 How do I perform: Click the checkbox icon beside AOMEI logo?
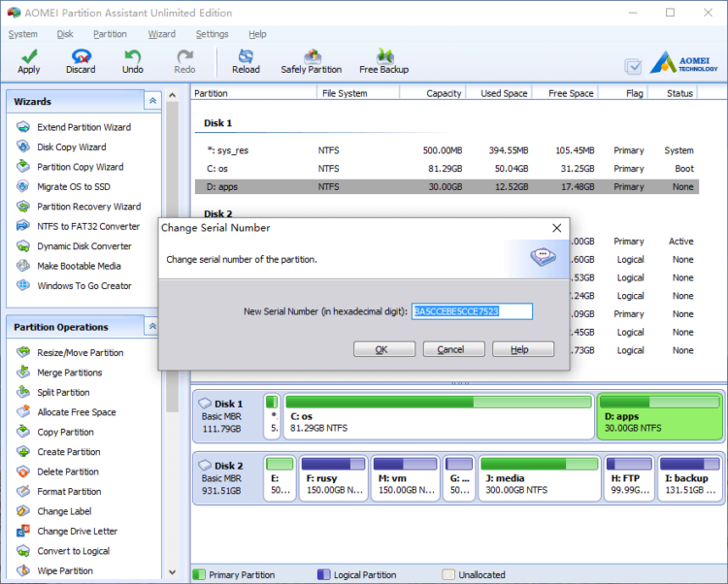[x=634, y=67]
